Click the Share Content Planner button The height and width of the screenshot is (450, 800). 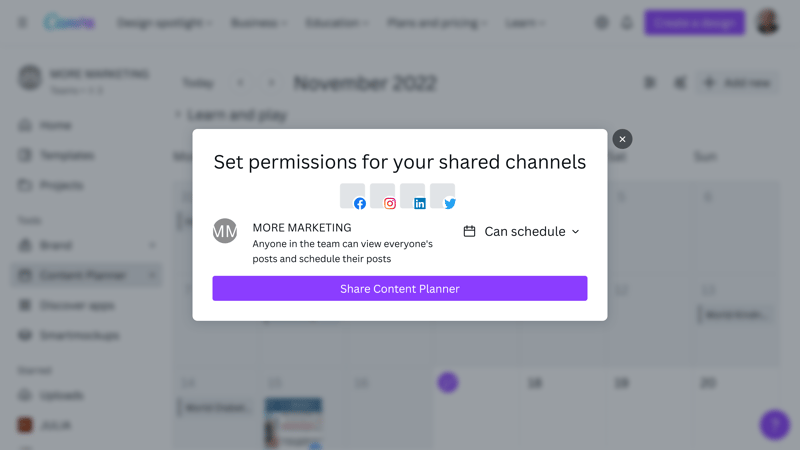coord(400,289)
